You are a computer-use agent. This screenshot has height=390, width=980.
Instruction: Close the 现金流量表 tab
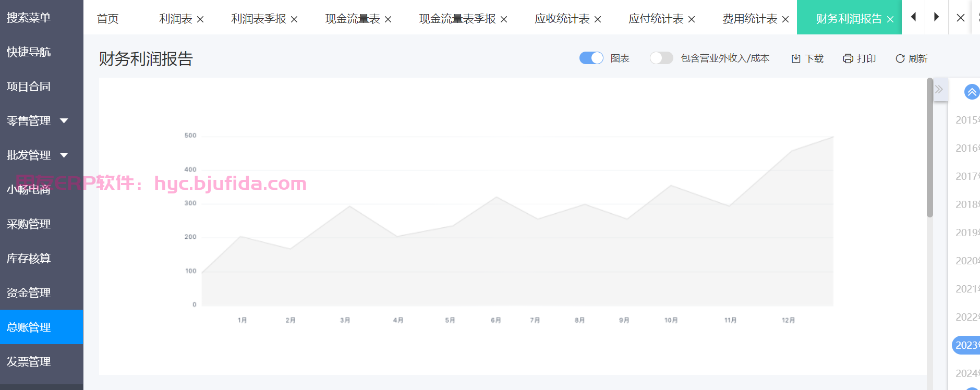[x=388, y=19]
